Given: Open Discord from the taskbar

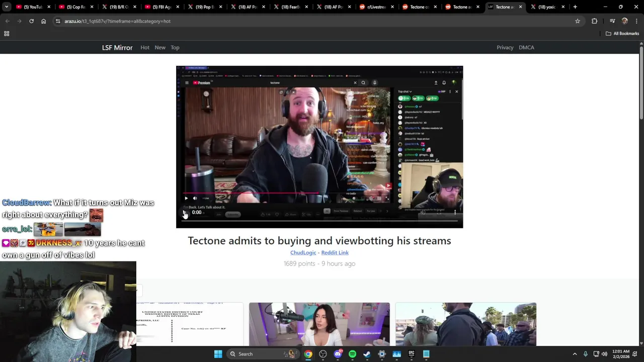Looking at the screenshot, I should point(338,354).
